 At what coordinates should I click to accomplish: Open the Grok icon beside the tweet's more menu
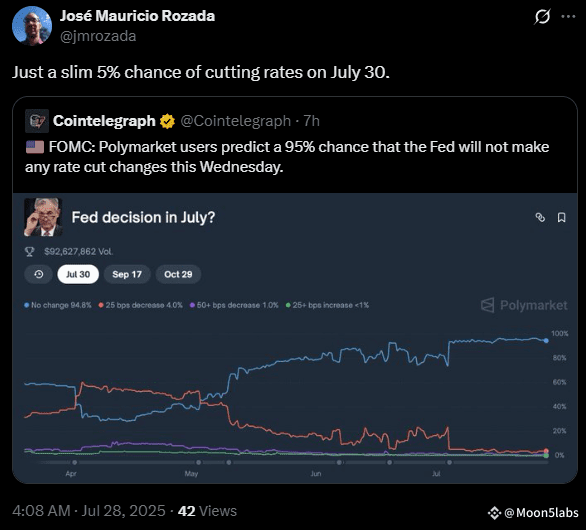(x=542, y=16)
